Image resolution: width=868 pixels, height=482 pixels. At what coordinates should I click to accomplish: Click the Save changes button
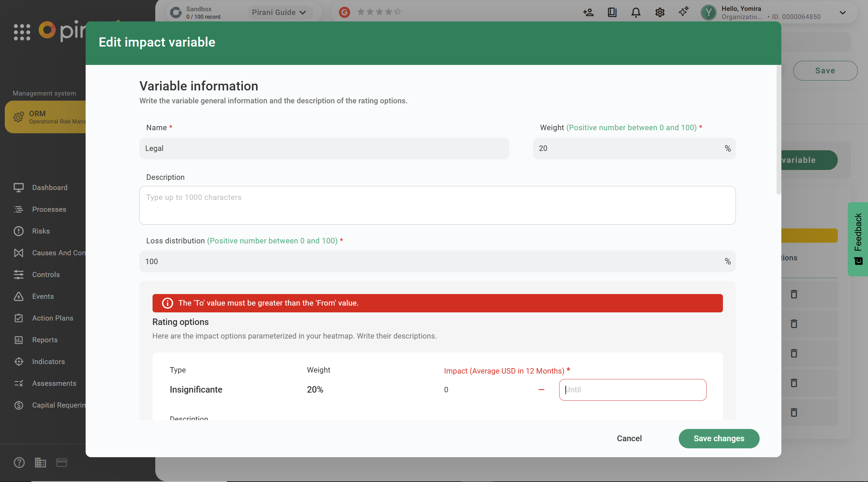tap(719, 438)
